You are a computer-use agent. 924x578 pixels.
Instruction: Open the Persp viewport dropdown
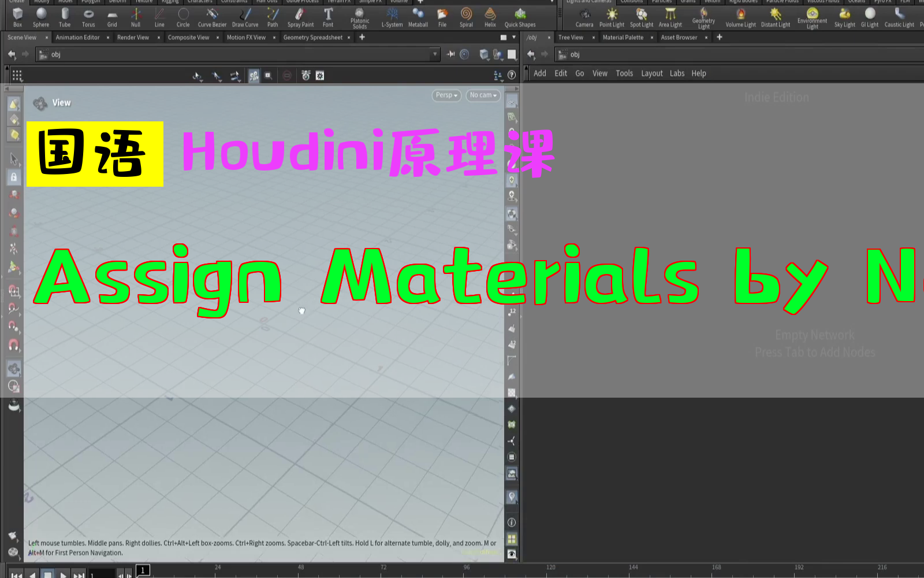click(x=446, y=95)
